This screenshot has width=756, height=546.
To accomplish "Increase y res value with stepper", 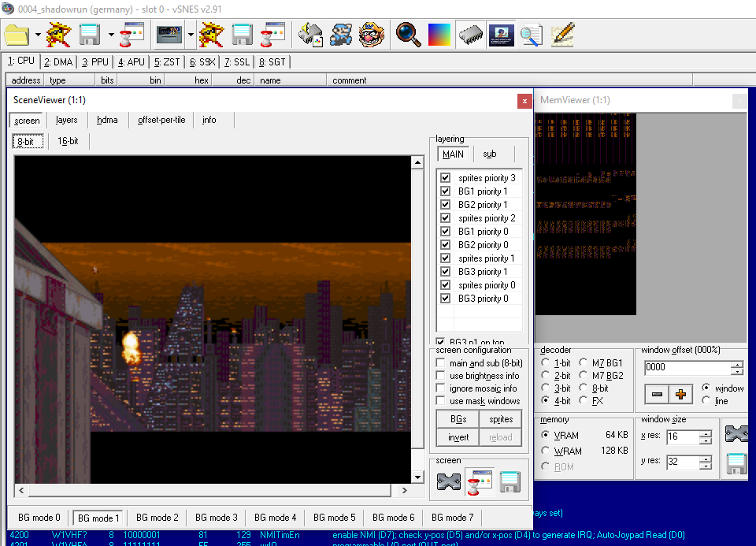I will [x=706, y=459].
